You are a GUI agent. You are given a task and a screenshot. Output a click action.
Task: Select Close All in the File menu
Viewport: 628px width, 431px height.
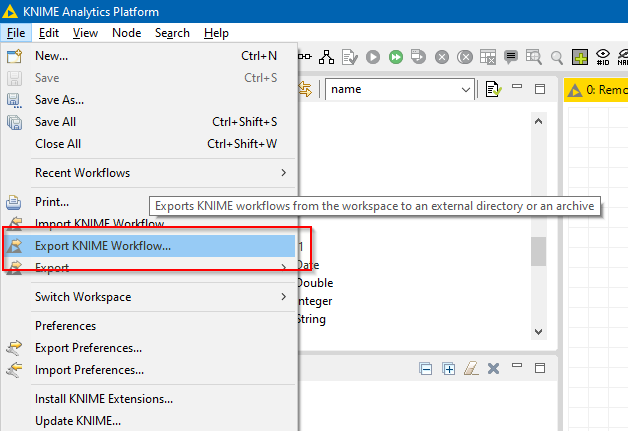click(x=150, y=144)
